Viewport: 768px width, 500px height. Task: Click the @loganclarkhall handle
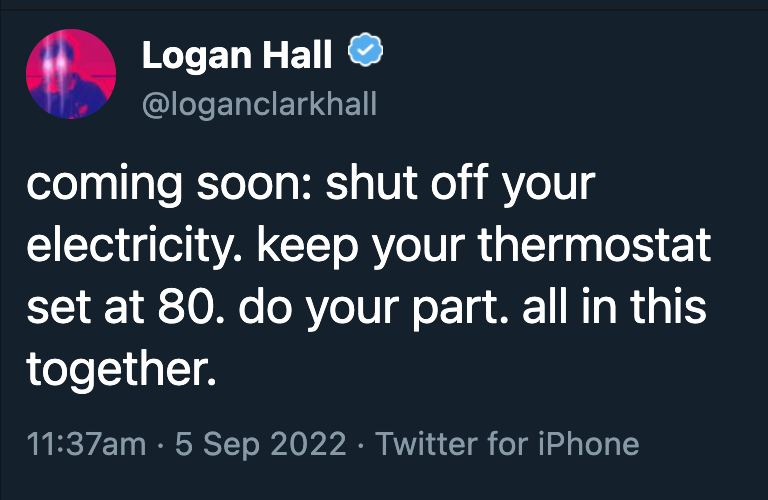click(x=259, y=104)
